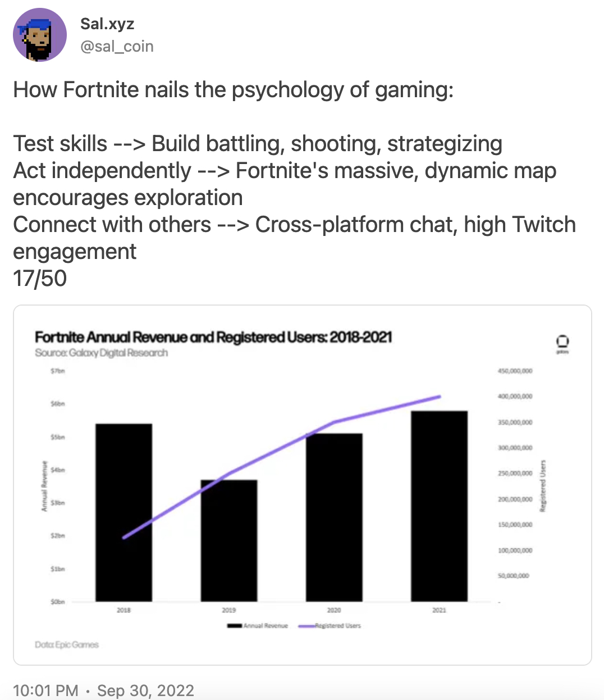Click the Registered Users axis label
This screenshot has width=604, height=700.
(x=543, y=486)
